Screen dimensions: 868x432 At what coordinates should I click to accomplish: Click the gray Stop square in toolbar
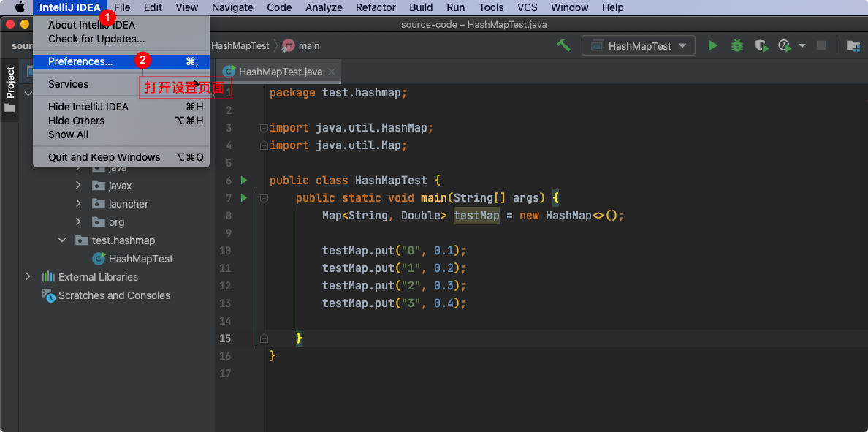click(x=821, y=45)
